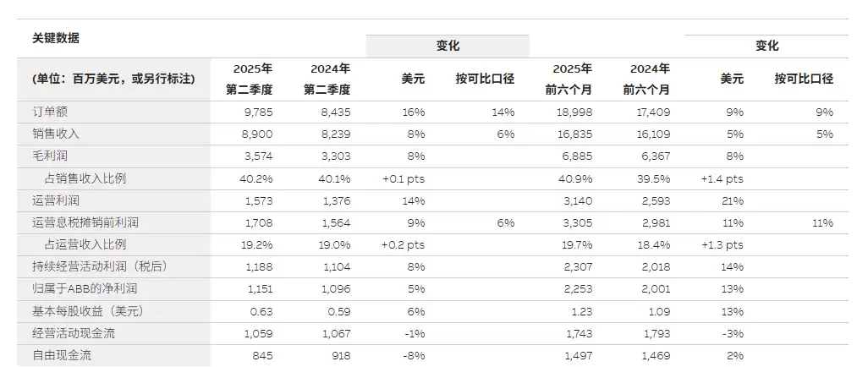
Task: Click the unit note 单位：百万美元
Action: pyautogui.click(x=113, y=79)
